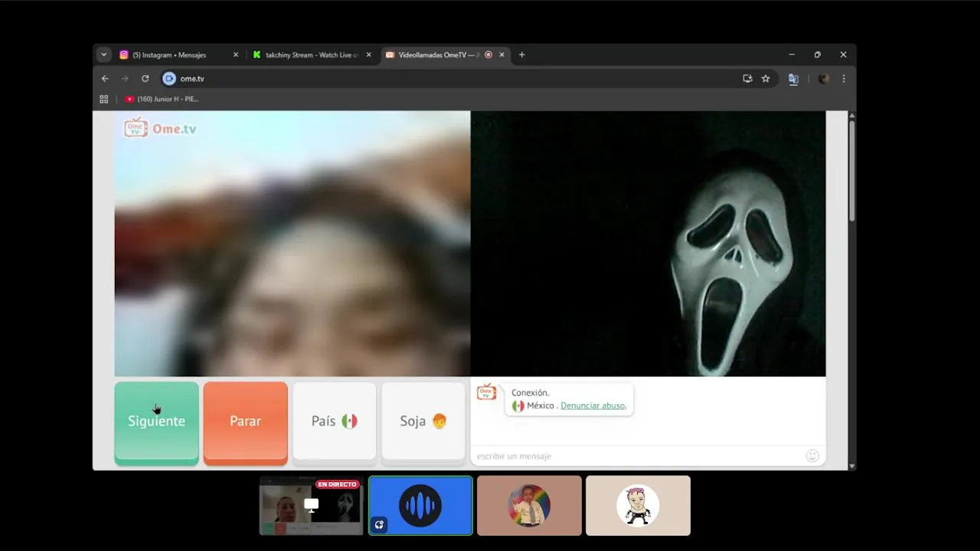This screenshot has height=551, width=980.
Task: Open the Junior H YouTube bookmark
Action: 162,99
